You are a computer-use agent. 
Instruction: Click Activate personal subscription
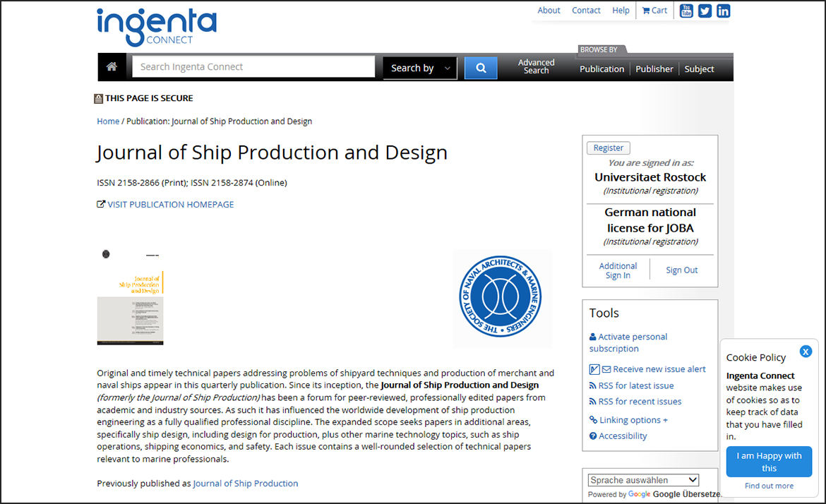pos(628,342)
